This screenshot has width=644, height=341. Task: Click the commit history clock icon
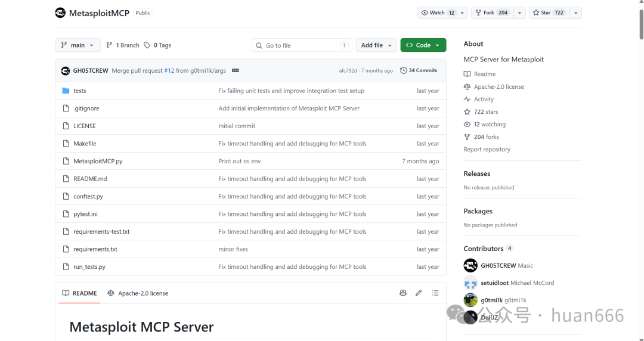403,71
